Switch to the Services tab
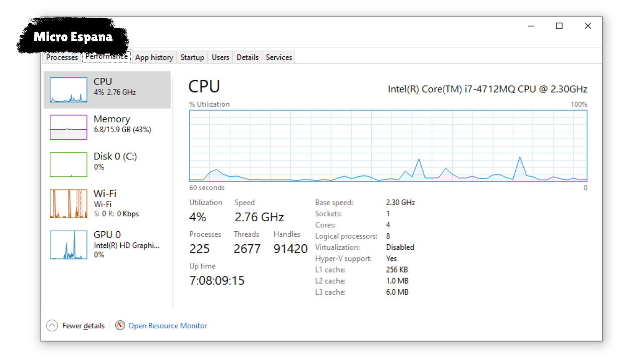 (x=279, y=57)
